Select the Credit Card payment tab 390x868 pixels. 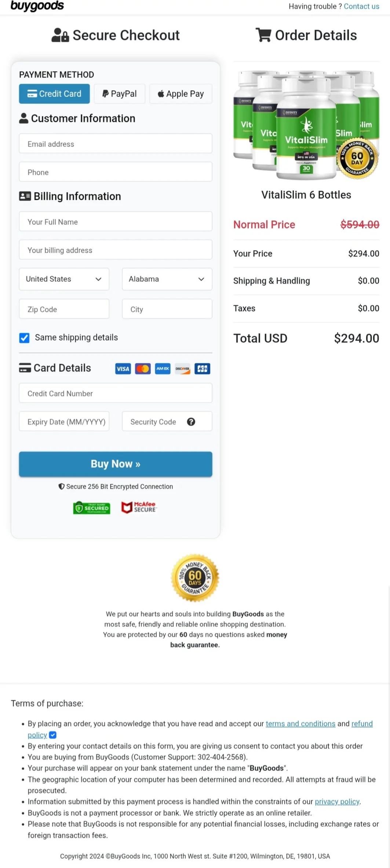[54, 94]
